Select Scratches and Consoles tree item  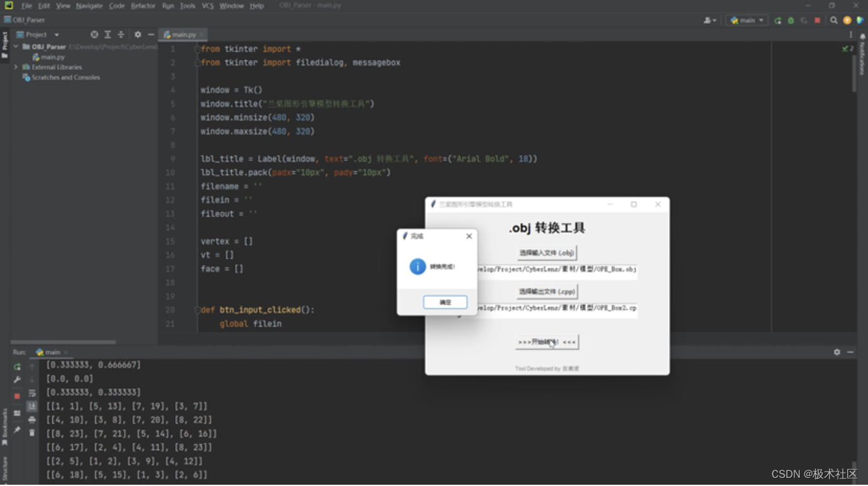[61, 77]
